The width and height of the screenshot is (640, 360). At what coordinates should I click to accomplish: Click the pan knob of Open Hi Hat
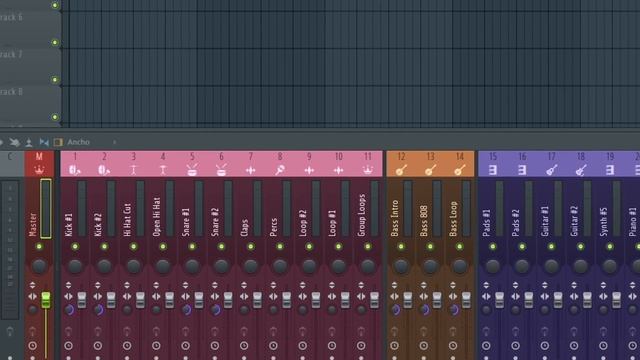pos(163,266)
